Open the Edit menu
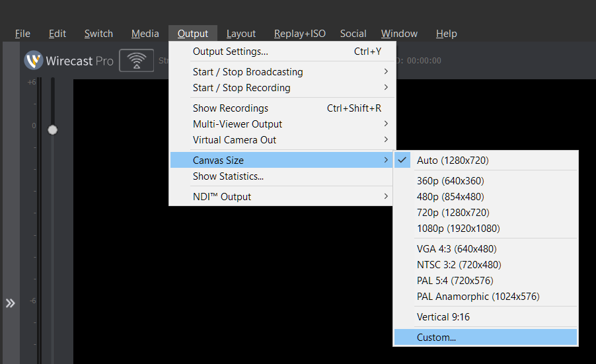The image size is (596, 364). click(57, 34)
